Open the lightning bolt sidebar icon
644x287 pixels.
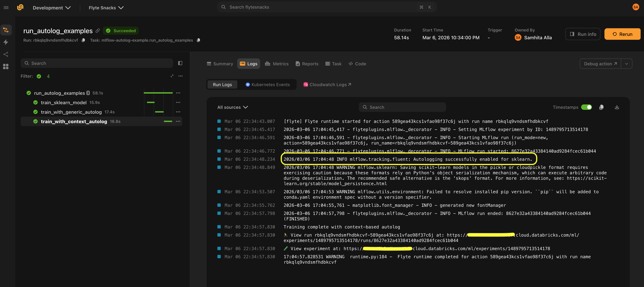[6, 42]
